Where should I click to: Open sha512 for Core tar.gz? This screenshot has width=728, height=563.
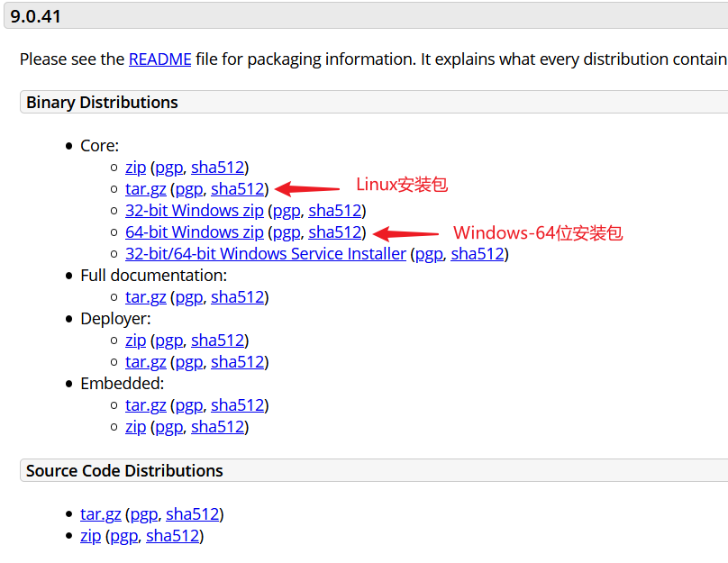(237, 189)
